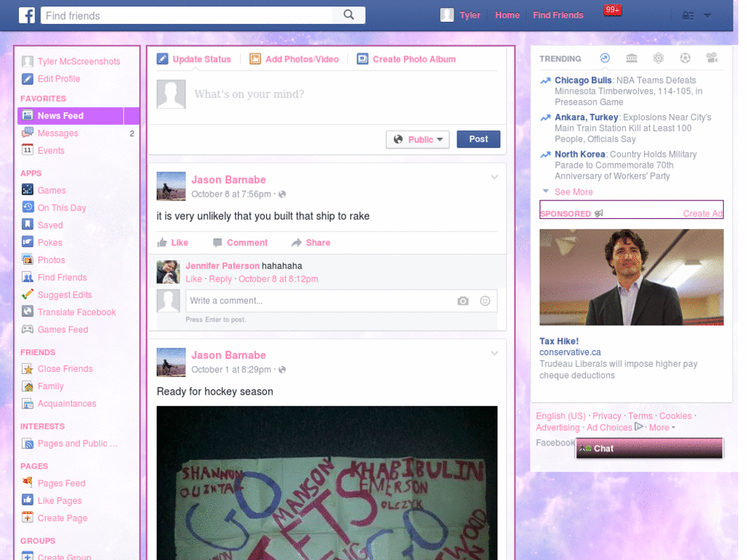Show entertainment trending icon
The image size is (747, 560).
(x=712, y=58)
